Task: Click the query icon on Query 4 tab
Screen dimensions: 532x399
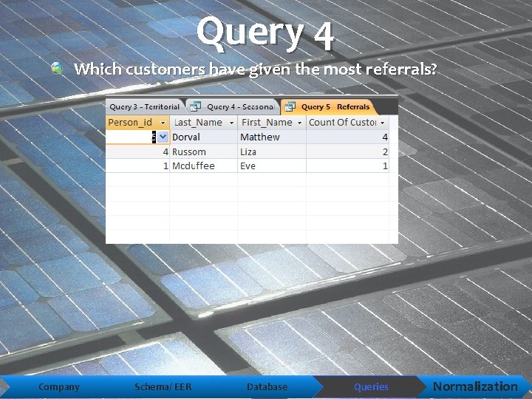Action: click(x=195, y=107)
